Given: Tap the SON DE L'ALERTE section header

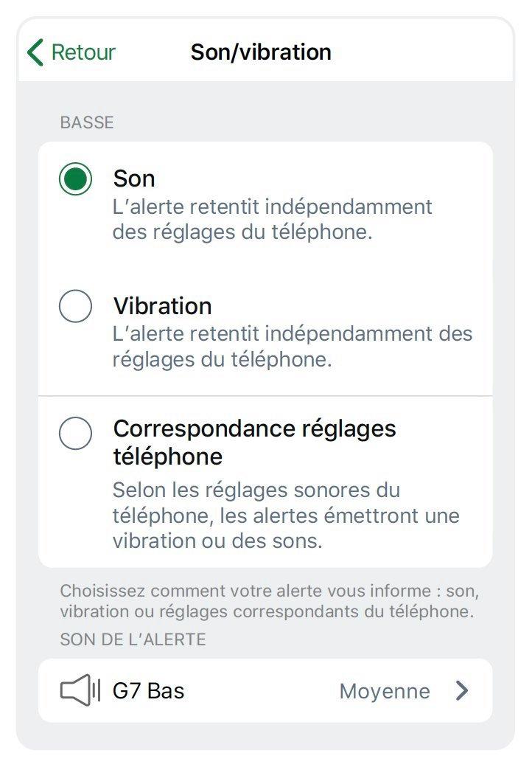Looking at the screenshot, I should [x=133, y=639].
